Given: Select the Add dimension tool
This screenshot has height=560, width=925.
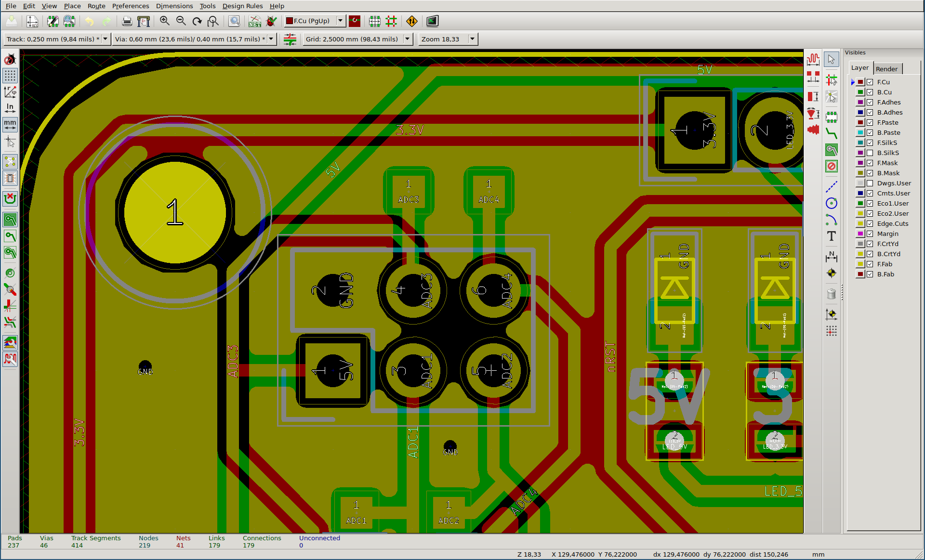Looking at the screenshot, I should pyautogui.click(x=832, y=257).
